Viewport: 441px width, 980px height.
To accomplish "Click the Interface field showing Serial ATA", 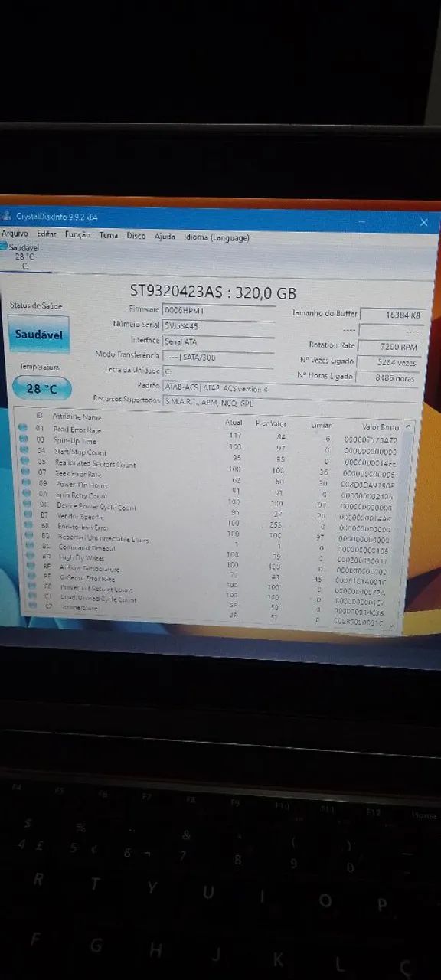I will [x=218, y=341].
